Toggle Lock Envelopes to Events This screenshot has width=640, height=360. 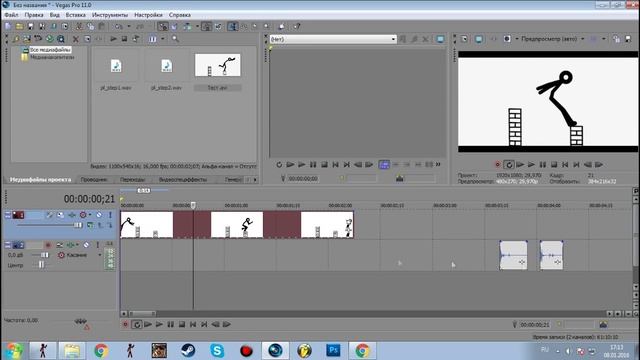207,27
